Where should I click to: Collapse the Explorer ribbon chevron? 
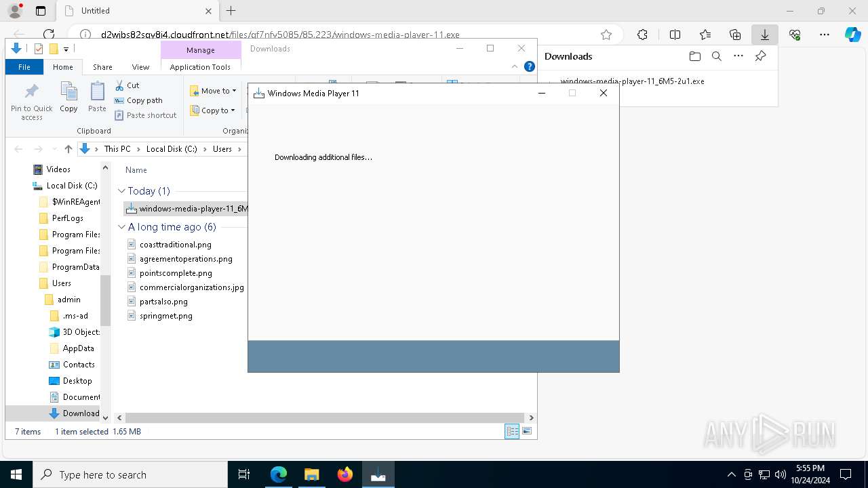click(515, 66)
